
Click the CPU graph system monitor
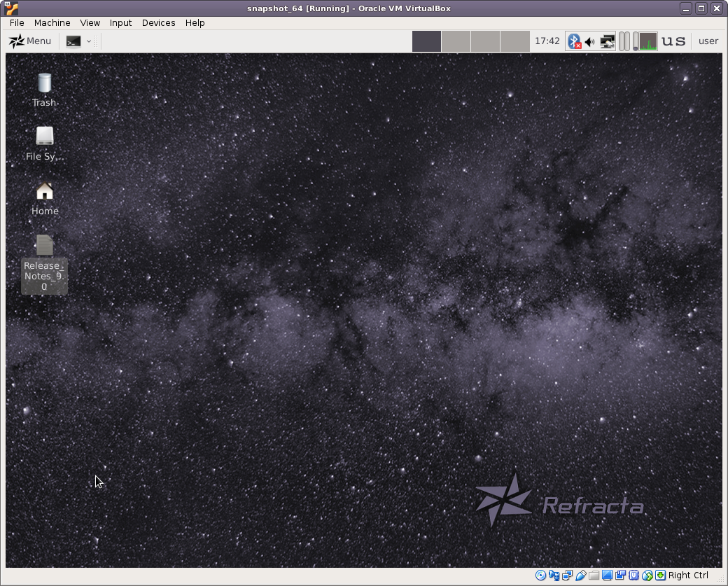tap(648, 41)
